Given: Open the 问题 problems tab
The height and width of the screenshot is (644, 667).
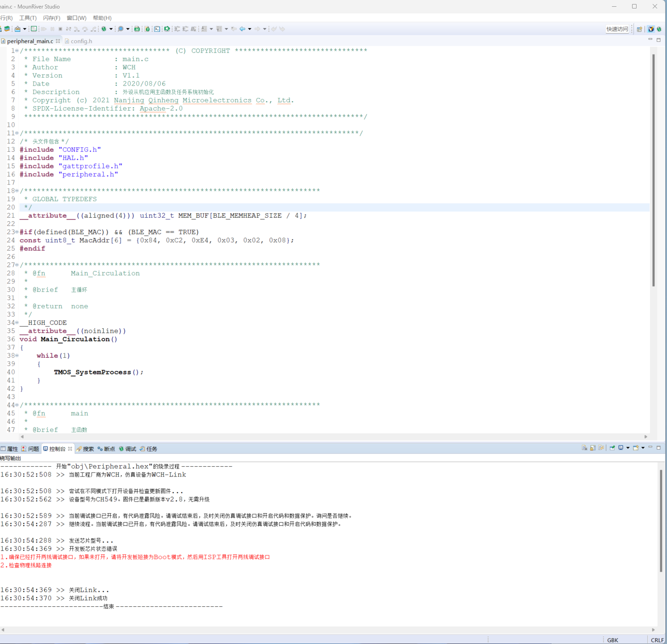Looking at the screenshot, I should click(30, 449).
